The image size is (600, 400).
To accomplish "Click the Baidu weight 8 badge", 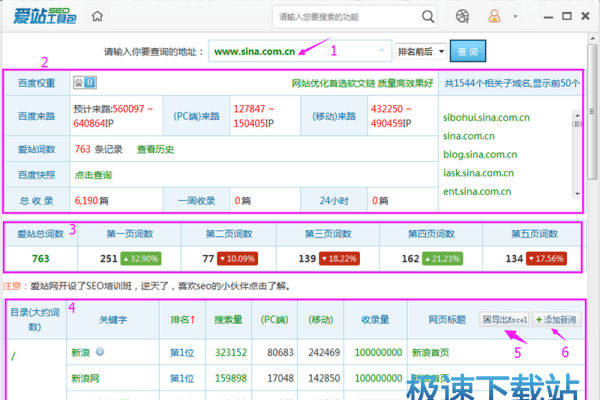I will (x=85, y=83).
